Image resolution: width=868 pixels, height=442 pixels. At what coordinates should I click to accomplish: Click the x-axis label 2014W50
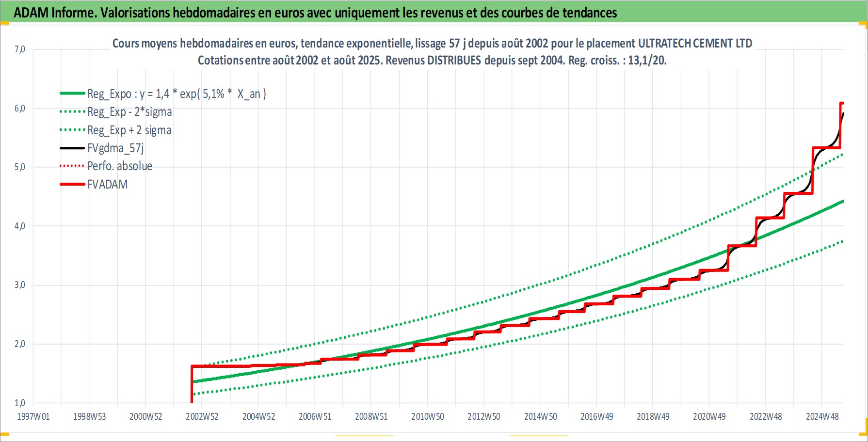point(541,417)
